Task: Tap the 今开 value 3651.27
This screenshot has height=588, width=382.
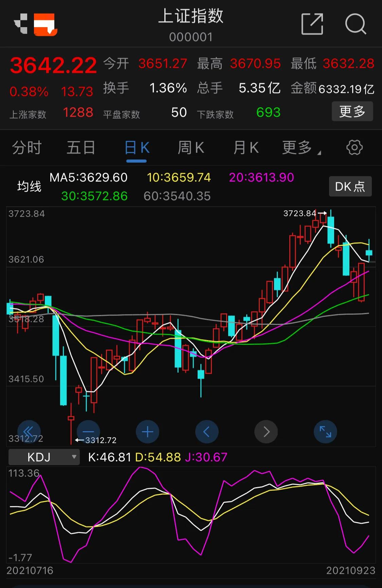Action: [163, 63]
